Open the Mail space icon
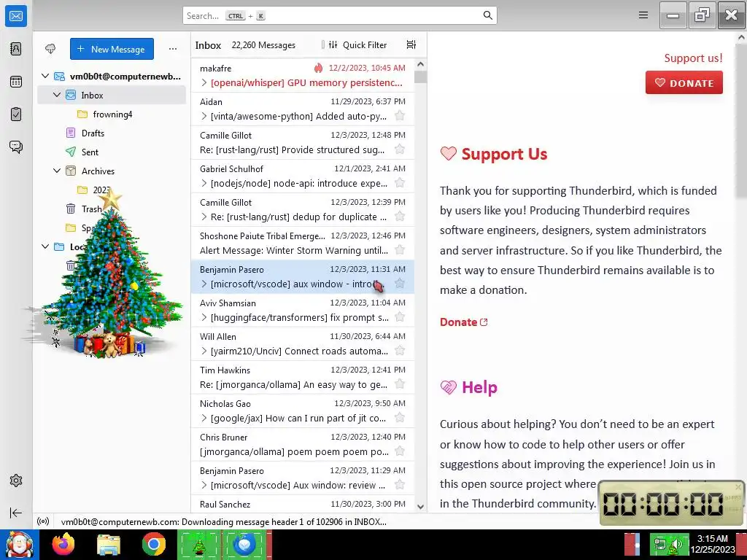The width and height of the screenshot is (747, 560). (16, 16)
